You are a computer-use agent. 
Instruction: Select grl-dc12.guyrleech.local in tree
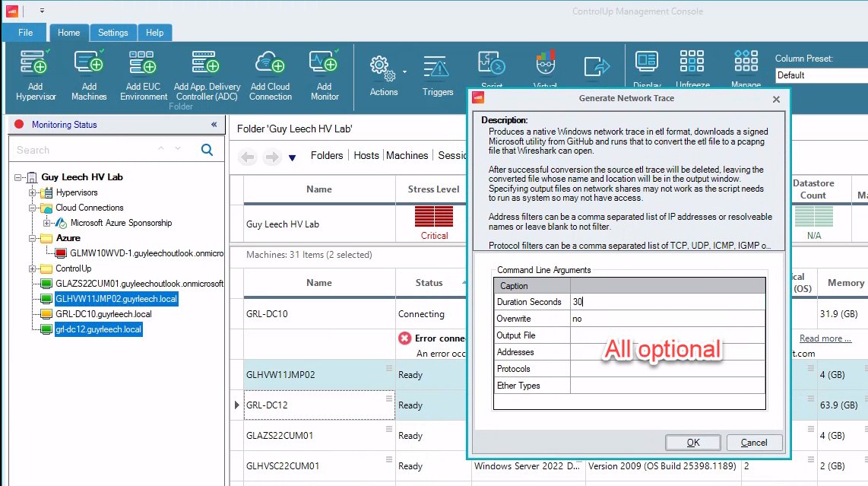point(99,329)
